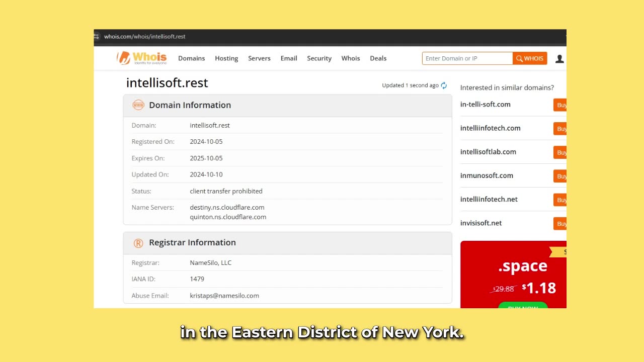The image size is (644, 362).
Task: Focus the Enter Domain or IP field
Action: pyautogui.click(x=467, y=58)
